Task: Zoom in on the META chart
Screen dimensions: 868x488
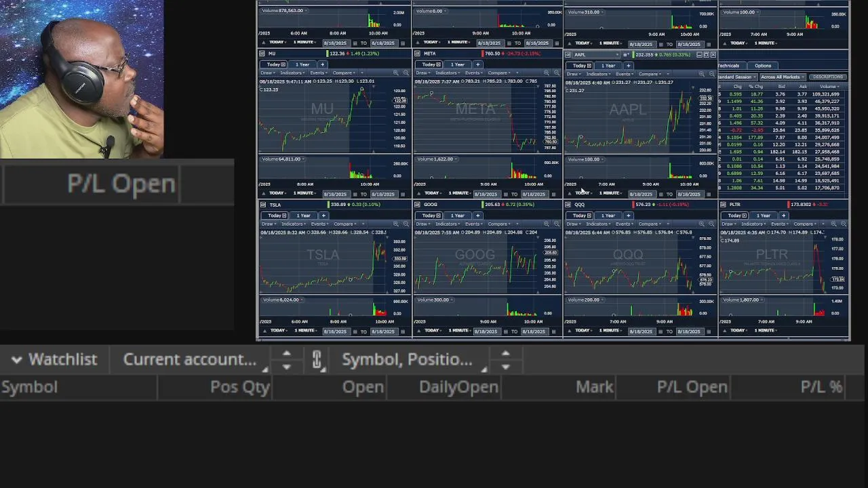Action: [x=547, y=73]
